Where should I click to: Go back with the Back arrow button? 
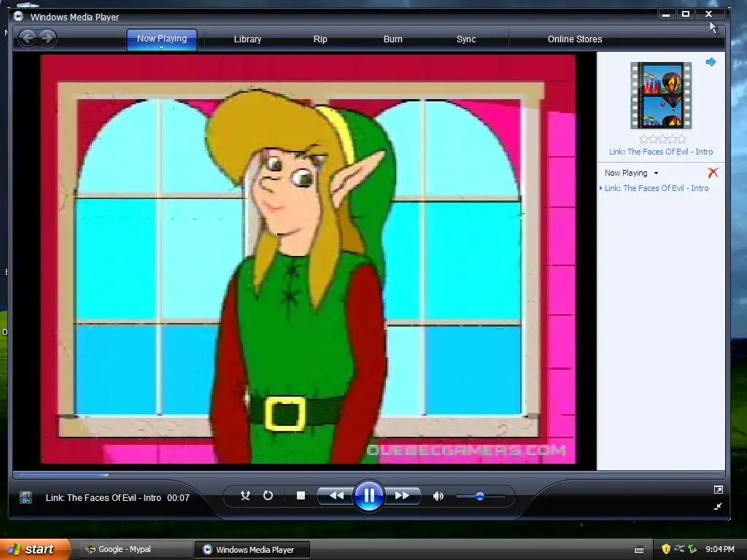point(28,38)
